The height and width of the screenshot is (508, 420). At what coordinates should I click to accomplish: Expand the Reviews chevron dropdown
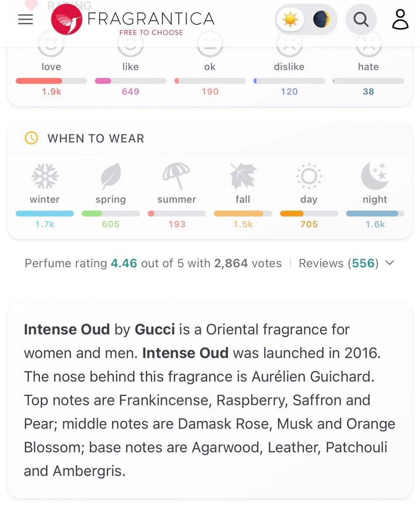coord(390,263)
